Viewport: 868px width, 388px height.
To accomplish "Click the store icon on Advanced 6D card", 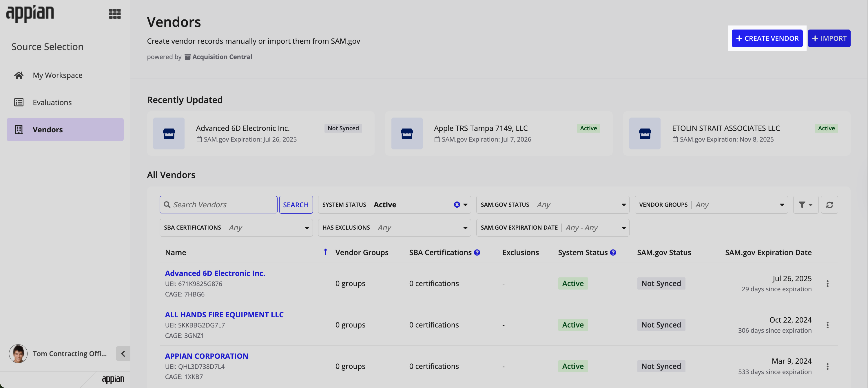I will click(169, 133).
